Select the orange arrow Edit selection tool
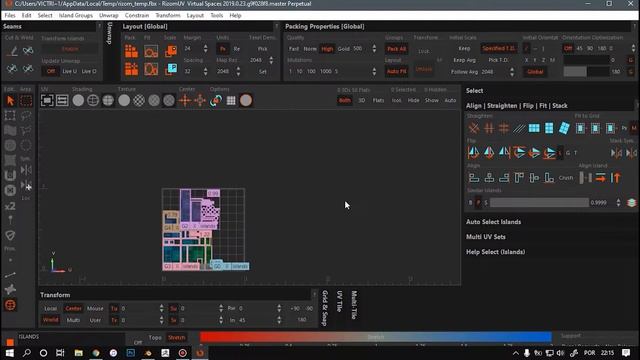Viewport: 640px width, 360px height. pos(10,100)
